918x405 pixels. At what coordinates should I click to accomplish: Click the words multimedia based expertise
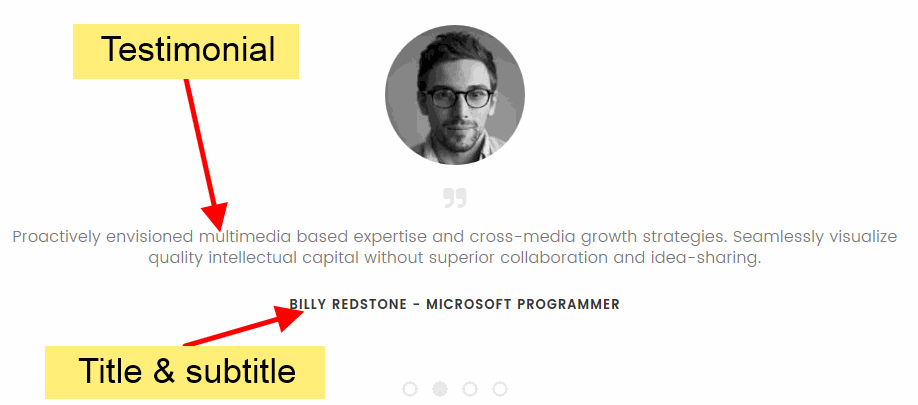tap(313, 238)
